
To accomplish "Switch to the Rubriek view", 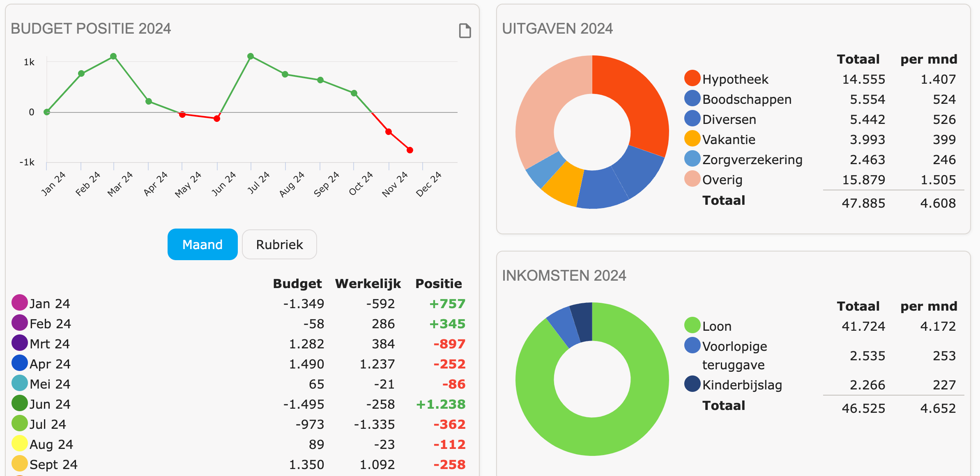I will coord(279,245).
